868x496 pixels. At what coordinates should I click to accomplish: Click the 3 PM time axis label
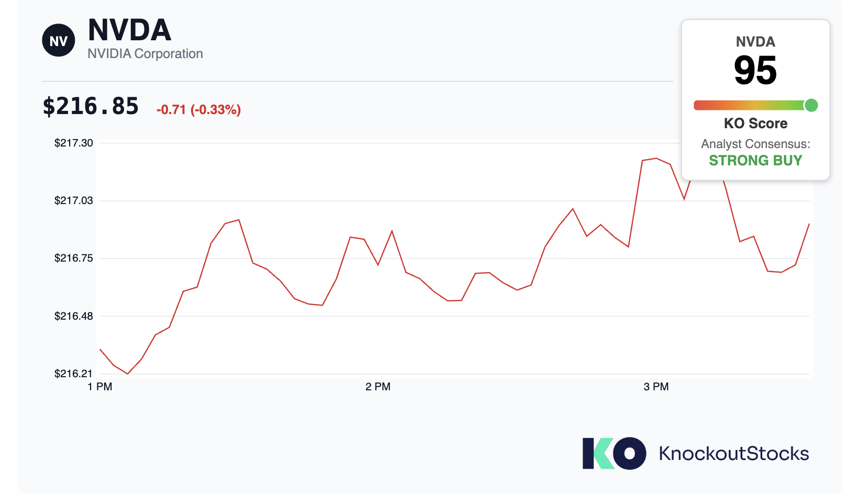[656, 387]
